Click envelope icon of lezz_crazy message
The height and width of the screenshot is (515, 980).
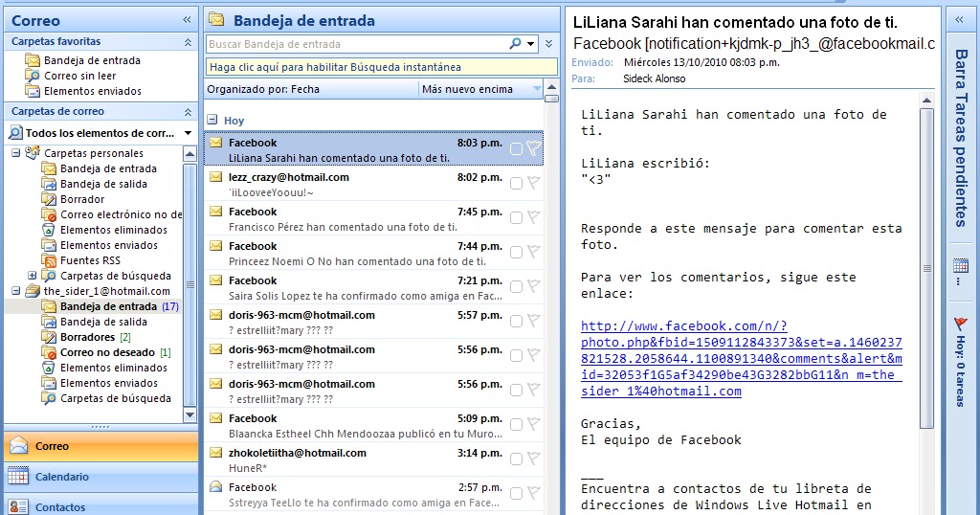(x=215, y=177)
